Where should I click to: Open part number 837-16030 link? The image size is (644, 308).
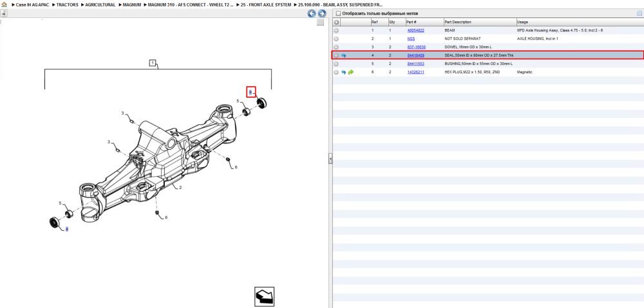tap(417, 47)
